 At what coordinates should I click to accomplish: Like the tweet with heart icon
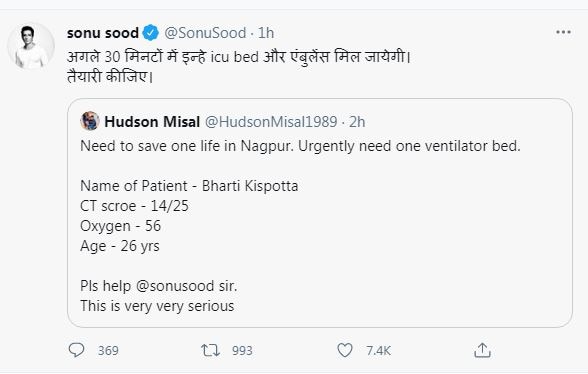pyautogui.click(x=345, y=350)
